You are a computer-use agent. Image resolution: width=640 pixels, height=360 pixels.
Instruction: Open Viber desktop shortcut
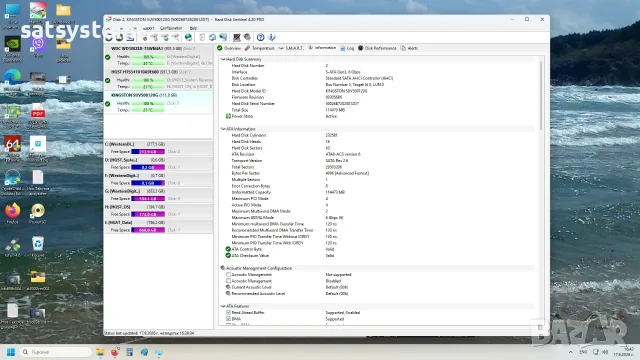[38, 46]
